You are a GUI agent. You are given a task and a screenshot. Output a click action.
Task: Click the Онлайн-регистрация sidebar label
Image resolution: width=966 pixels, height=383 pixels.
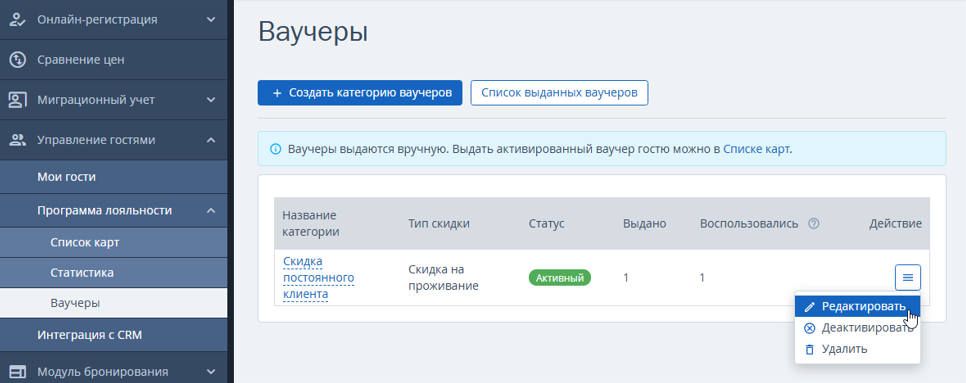click(x=97, y=20)
